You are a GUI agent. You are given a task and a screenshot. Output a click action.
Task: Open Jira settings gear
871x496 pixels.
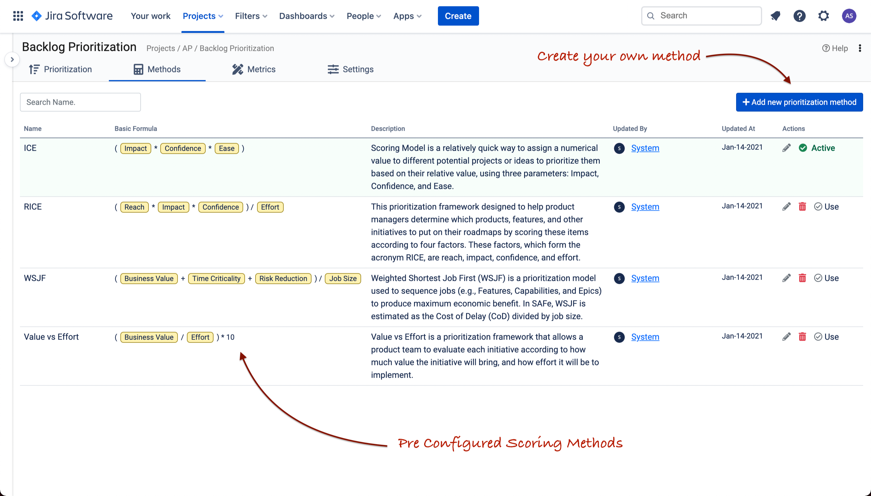tap(823, 16)
